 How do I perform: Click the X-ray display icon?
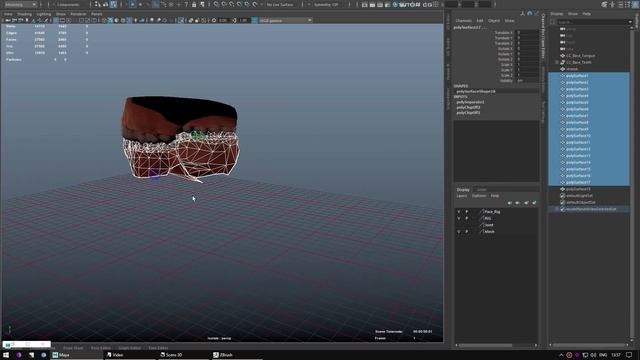[191, 20]
